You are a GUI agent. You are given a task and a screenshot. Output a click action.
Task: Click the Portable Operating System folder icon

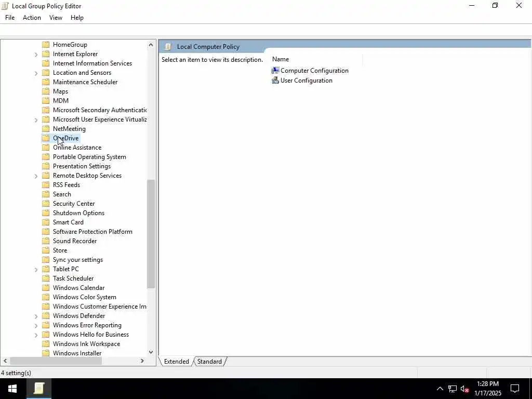[46, 157]
